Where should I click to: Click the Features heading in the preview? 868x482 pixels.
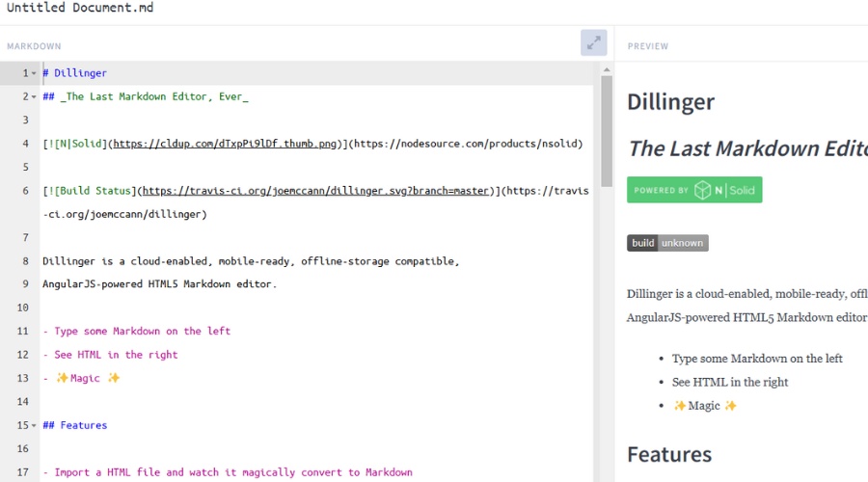coord(669,454)
